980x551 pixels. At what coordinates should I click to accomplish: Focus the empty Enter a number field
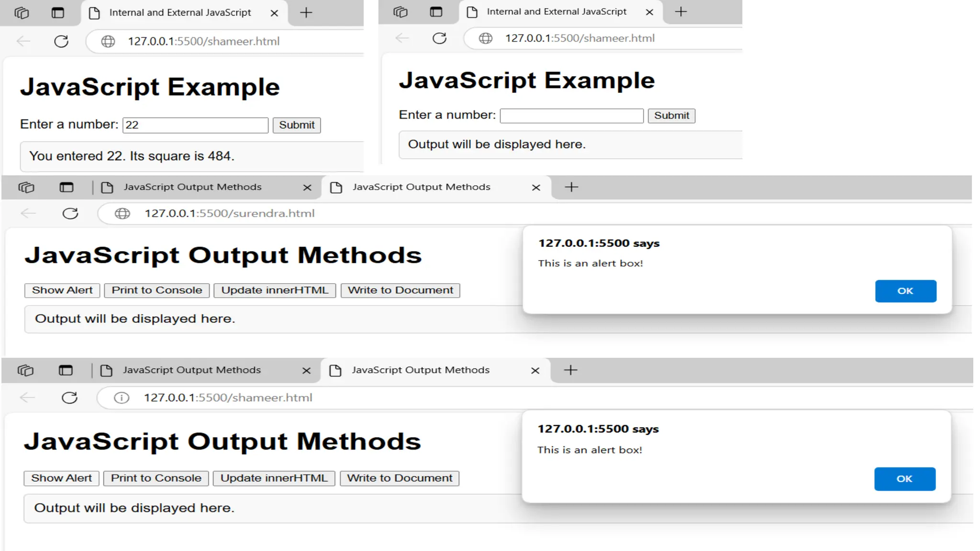click(571, 116)
